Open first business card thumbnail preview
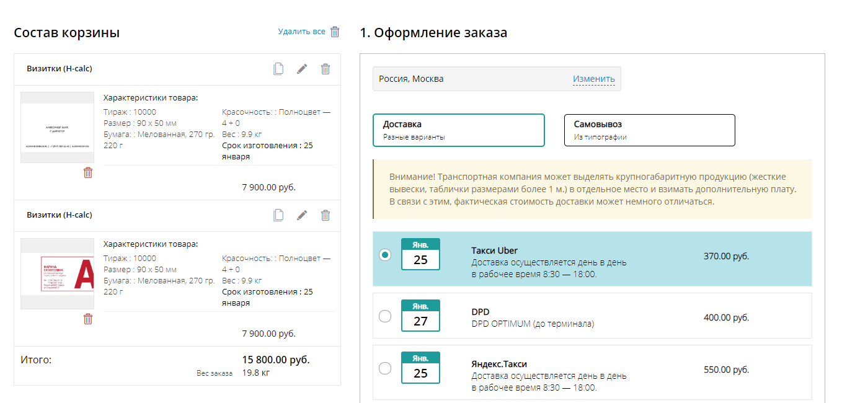The width and height of the screenshot is (868, 403). tap(57, 128)
